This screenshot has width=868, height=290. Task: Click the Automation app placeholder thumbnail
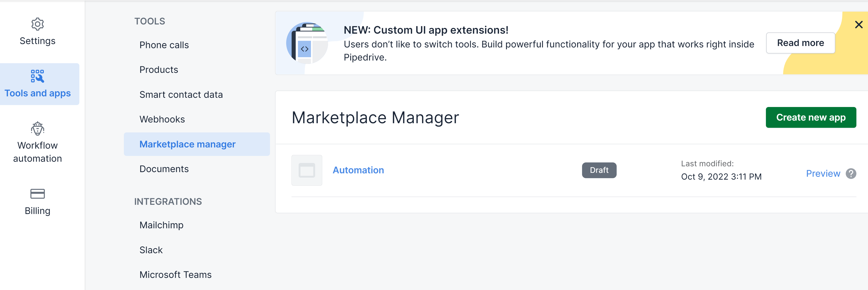[x=307, y=170]
